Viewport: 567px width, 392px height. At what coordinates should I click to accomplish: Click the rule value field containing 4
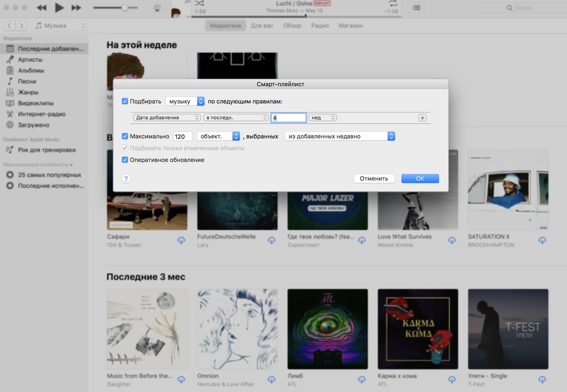click(x=288, y=118)
